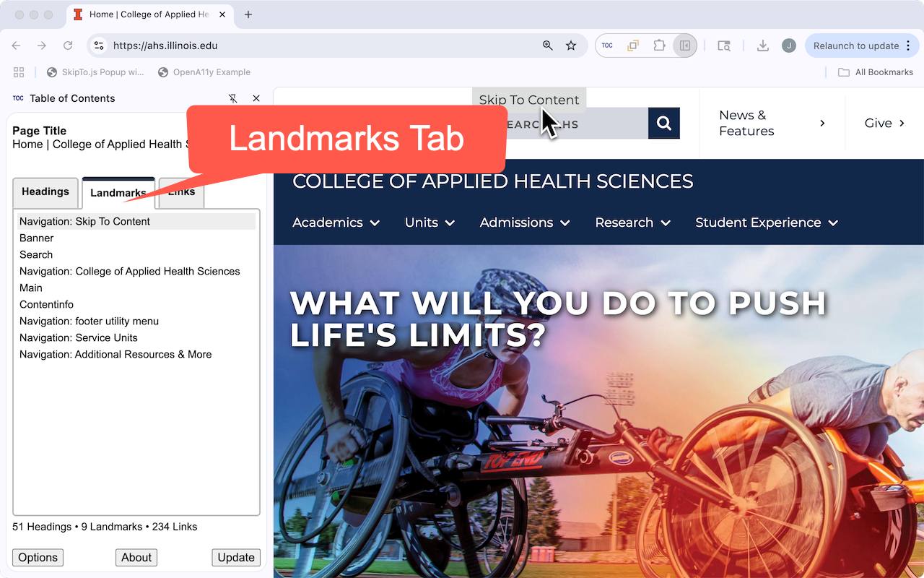The image size is (924, 578).
Task: Open the News & Features link
Action: 772,124
